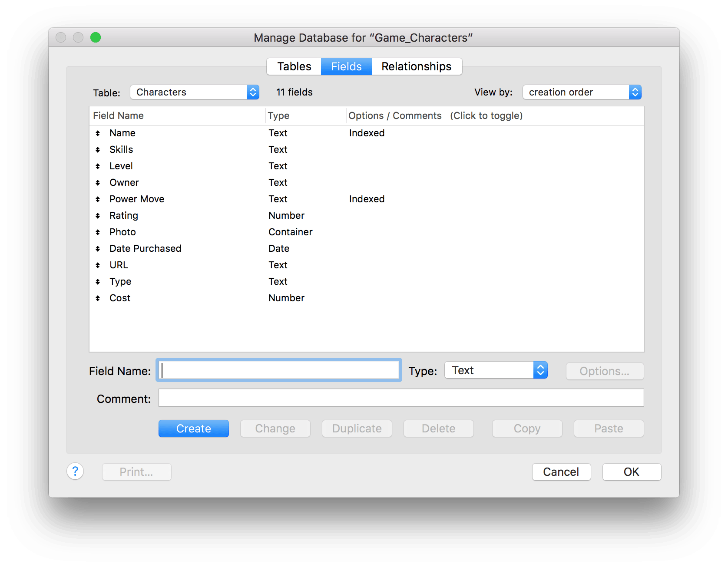Screen dimensions: 728x567
Task: Click the reorder handle beside Power Move
Action: tap(98, 199)
